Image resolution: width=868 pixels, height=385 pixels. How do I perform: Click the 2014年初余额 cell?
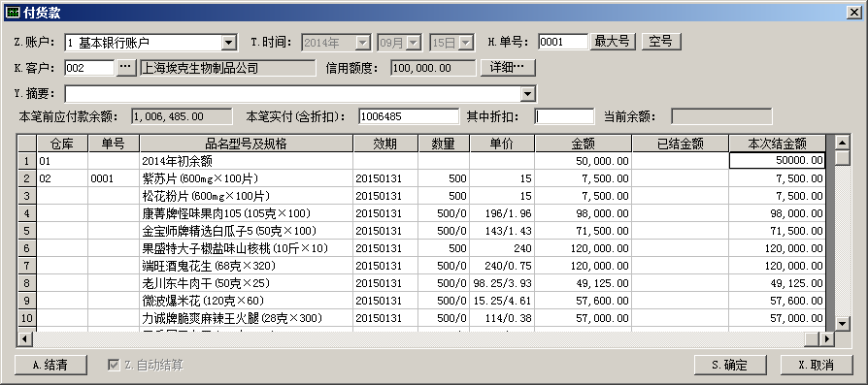tap(247, 161)
